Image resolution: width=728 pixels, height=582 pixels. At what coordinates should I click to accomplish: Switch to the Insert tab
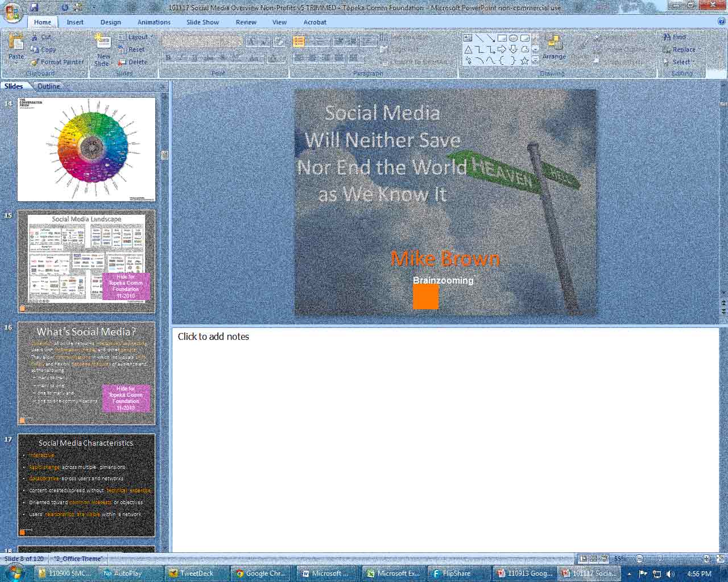point(75,22)
